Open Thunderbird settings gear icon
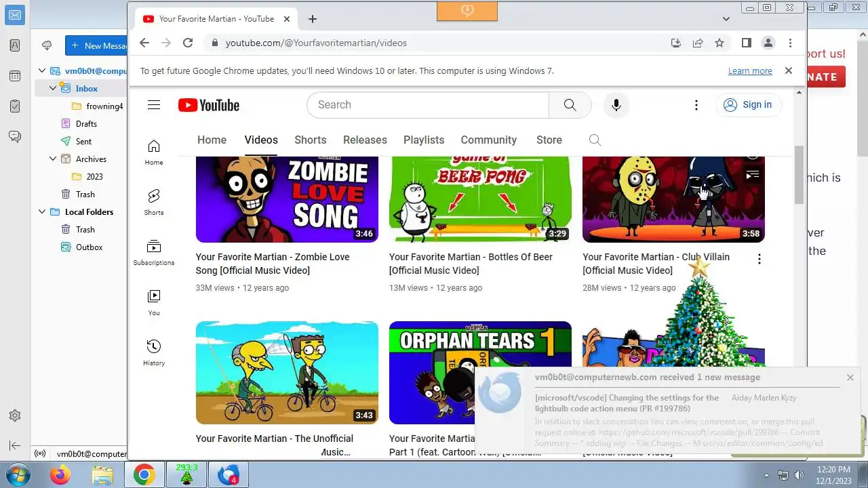The image size is (868, 488). click(15, 415)
